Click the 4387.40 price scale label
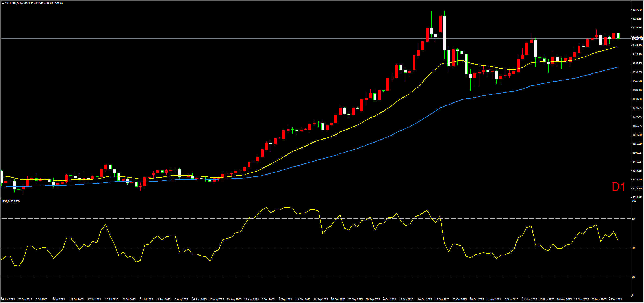 (x=637, y=10)
